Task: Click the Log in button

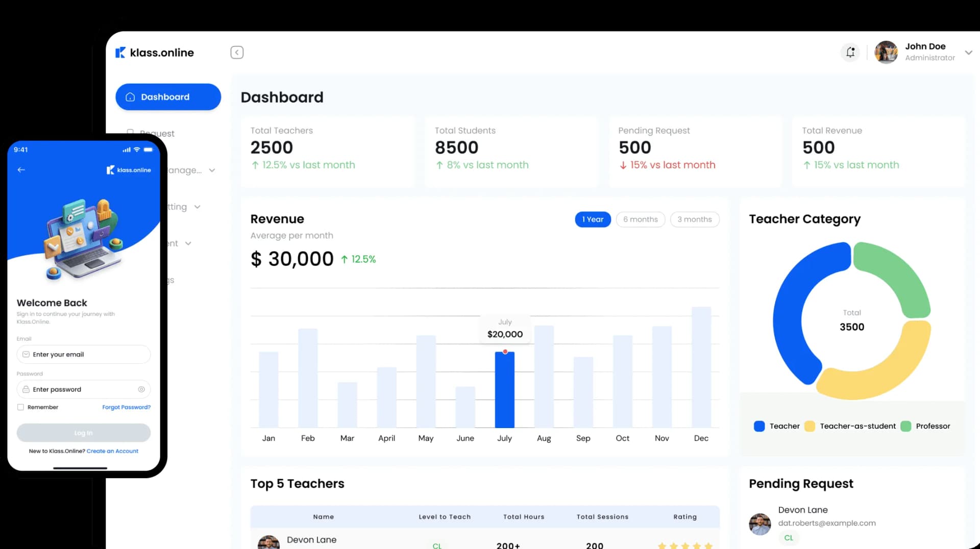Action: click(x=84, y=433)
